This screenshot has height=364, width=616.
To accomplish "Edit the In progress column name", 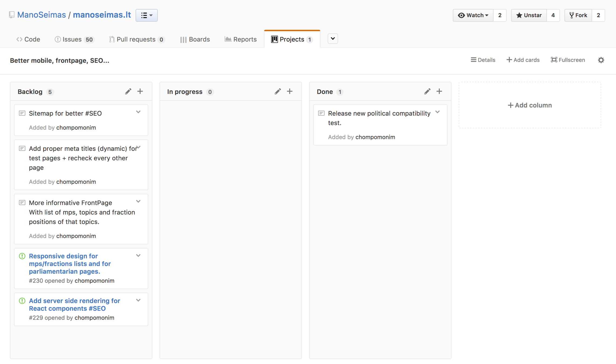I will [x=278, y=91].
